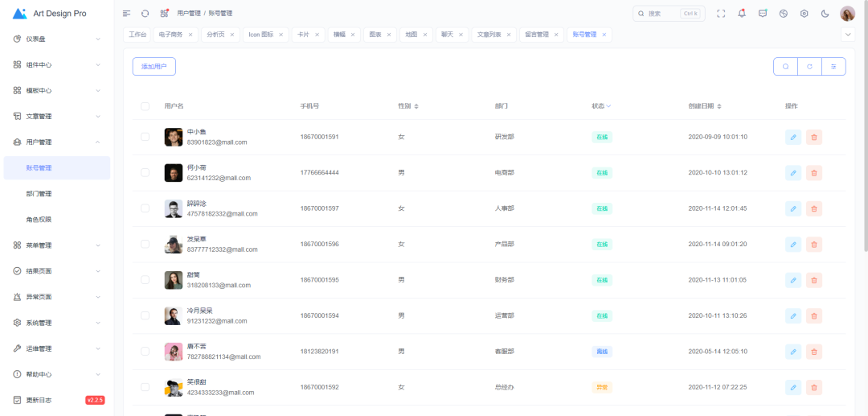Click the 添加用户 button
The image size is (868, 416).
(x=154, y=67)
